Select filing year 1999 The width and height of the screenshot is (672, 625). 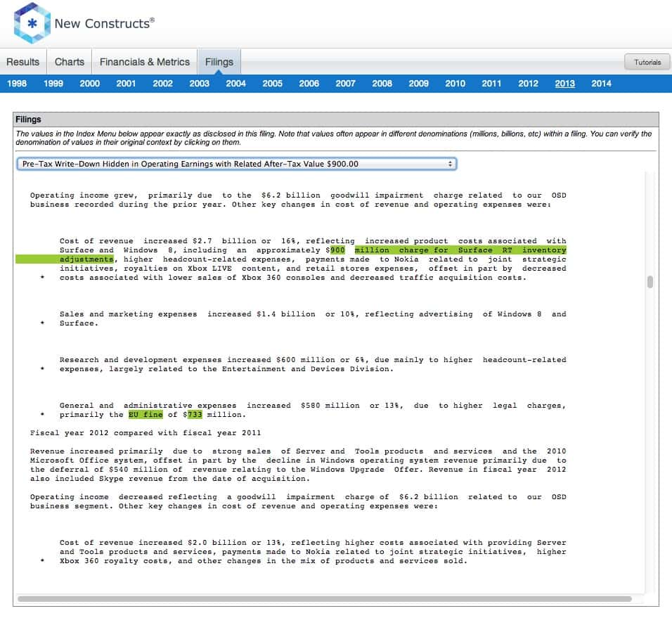pos(53,84)
